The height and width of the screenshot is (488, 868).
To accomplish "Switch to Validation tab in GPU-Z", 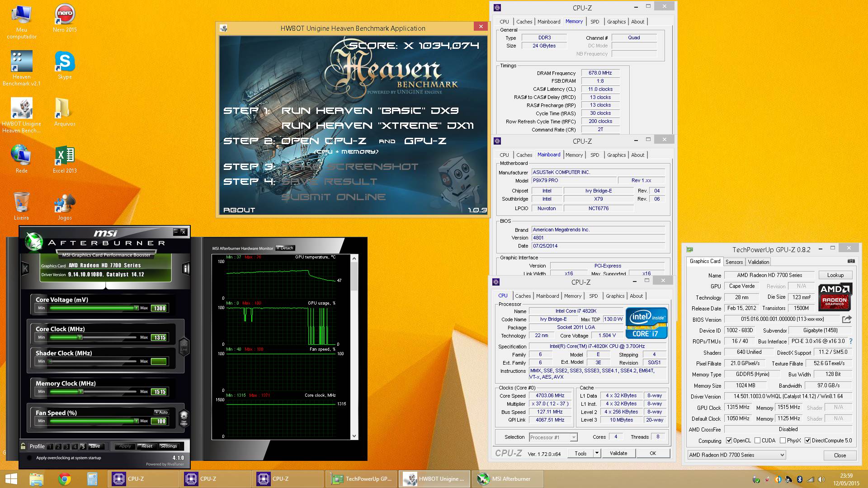I will pyautogui.click(x=759, y=262).
